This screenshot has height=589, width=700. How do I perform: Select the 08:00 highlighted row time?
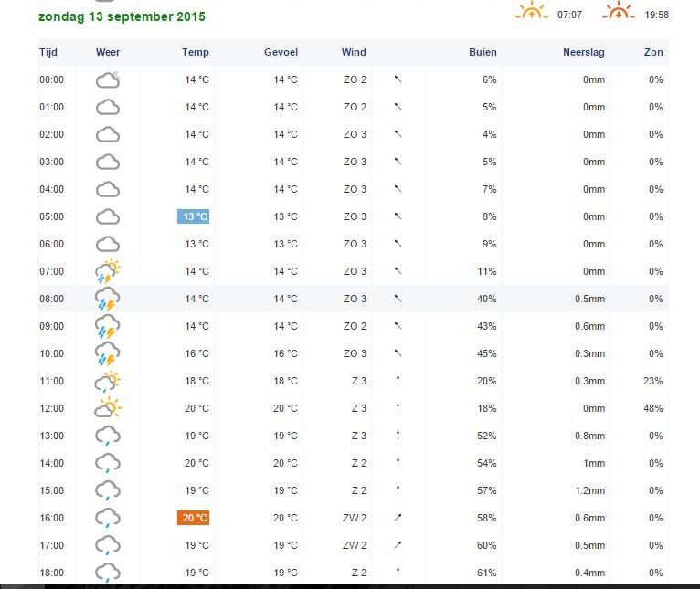click(51, 299)
